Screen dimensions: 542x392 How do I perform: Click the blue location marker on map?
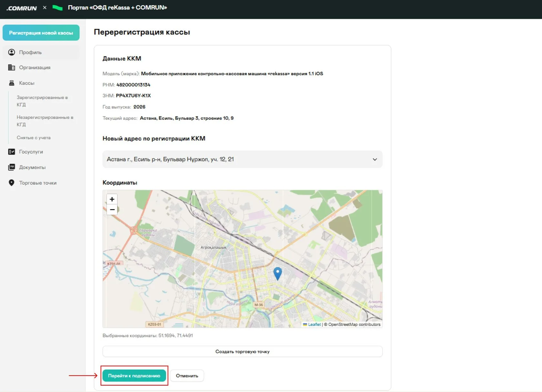[x=277, y=273]
